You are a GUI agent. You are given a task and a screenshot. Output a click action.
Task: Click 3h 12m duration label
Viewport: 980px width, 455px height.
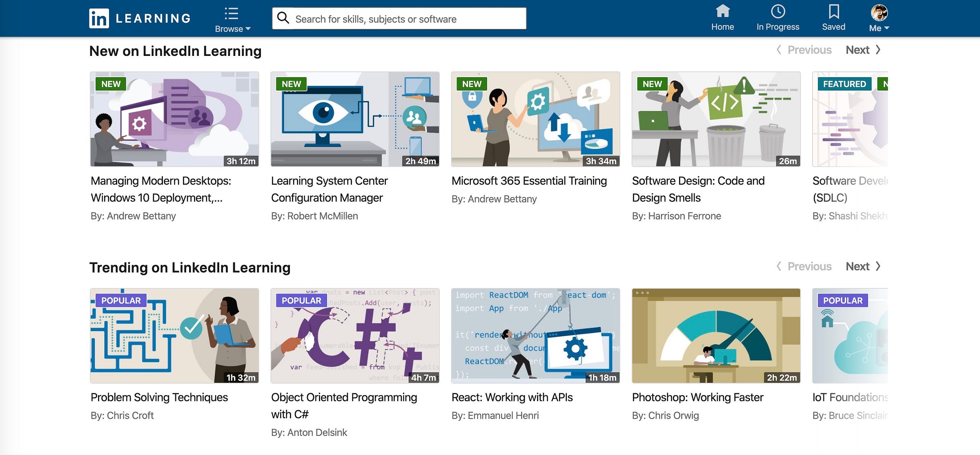coord(241,161)
